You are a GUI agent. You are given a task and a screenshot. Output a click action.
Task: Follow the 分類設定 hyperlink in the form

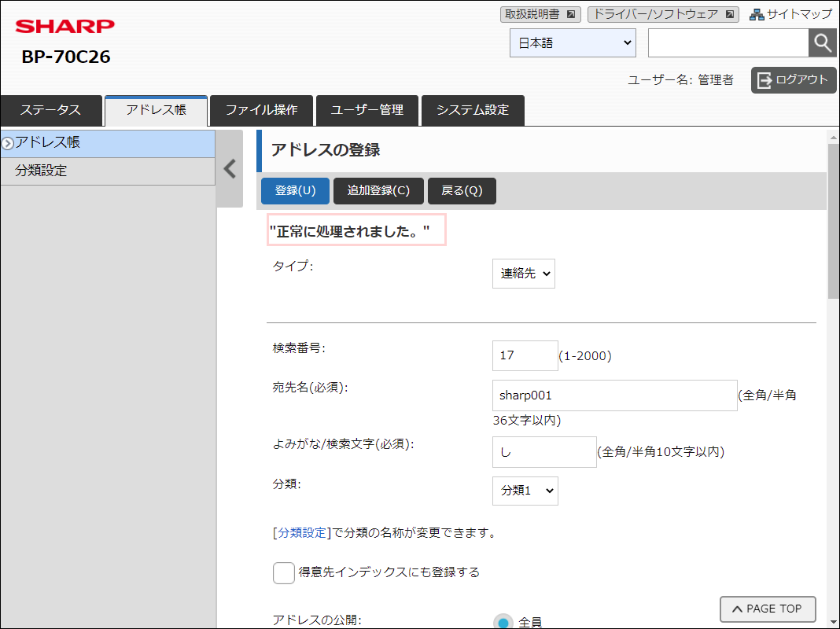tap(301, 533)
